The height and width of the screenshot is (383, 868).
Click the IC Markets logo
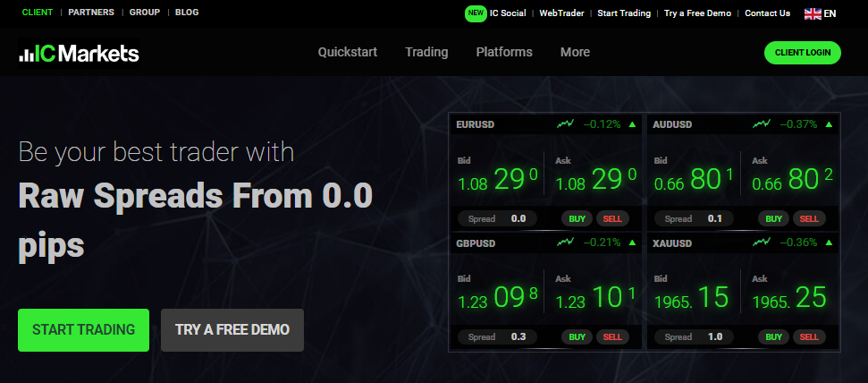pyautogui.click(x=79, y=54)
